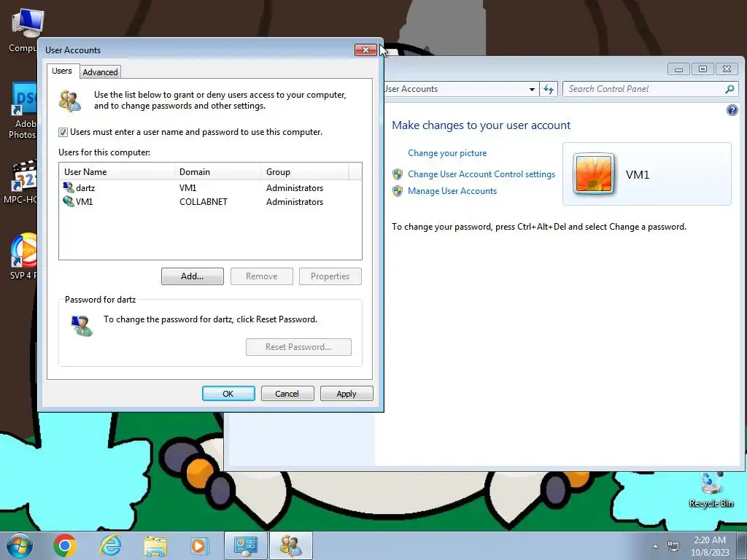Switch to the Advanced tab
747x560 pixels.
coord(100,72)
